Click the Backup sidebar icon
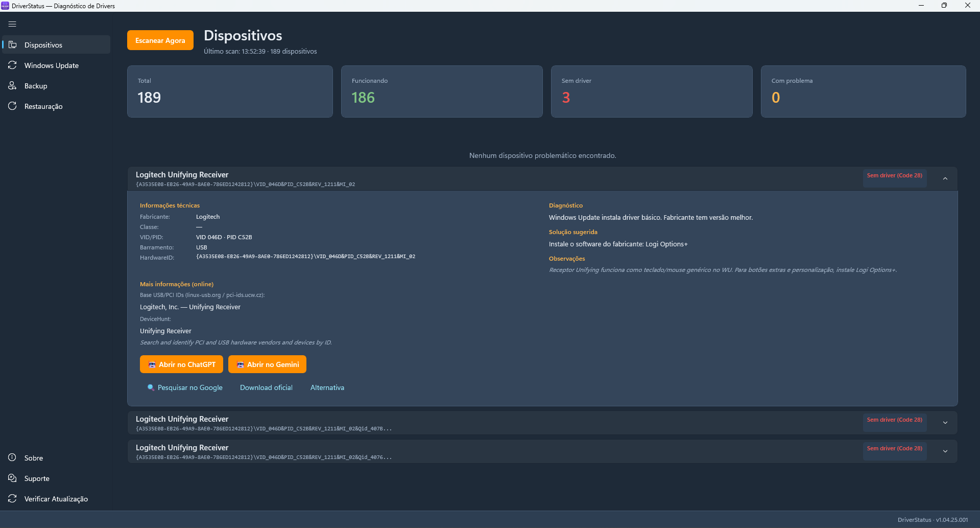The height and width of the screenshot is (528, 980). (13, 86)
